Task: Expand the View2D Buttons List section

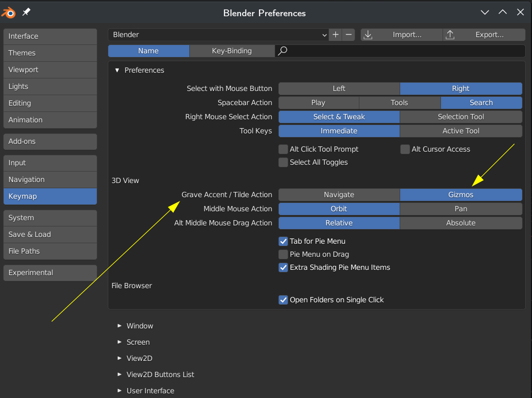Action: 119,374
